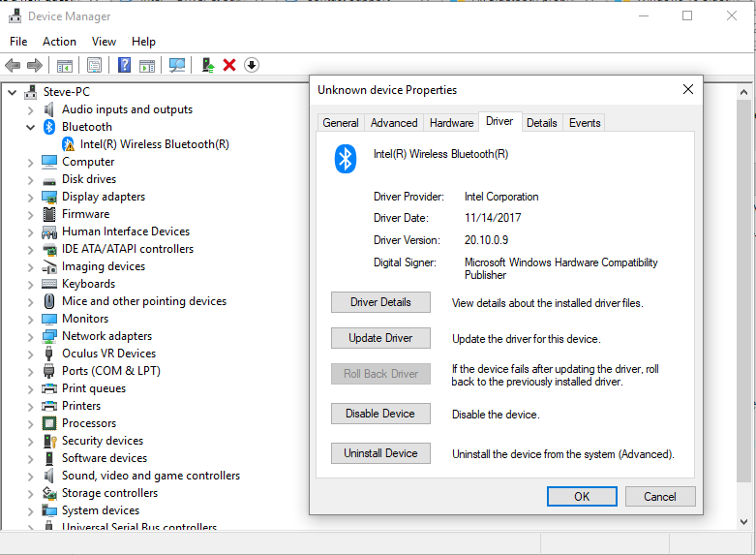Switch to the Hardware tab
This screenshot has width=756, height=555.
pos(451,123)
